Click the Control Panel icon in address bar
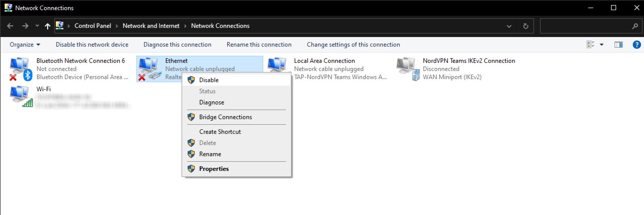 tap(59, 26)
